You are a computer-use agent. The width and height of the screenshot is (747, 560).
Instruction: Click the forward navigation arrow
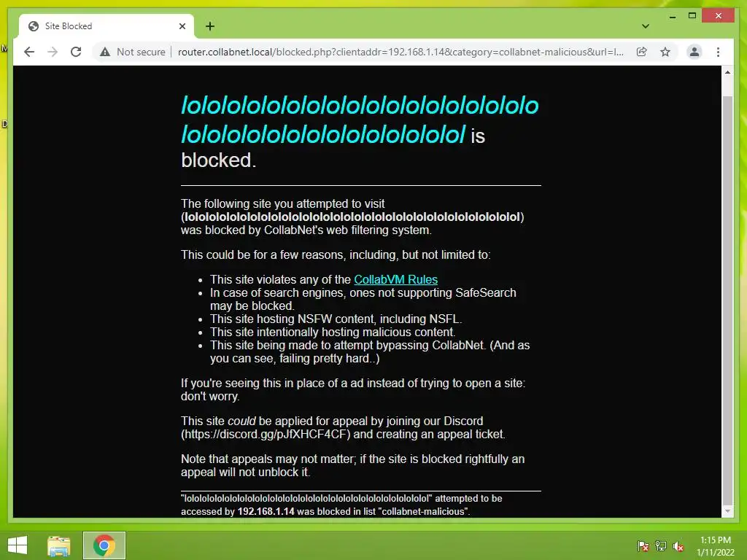pos(53,52)
